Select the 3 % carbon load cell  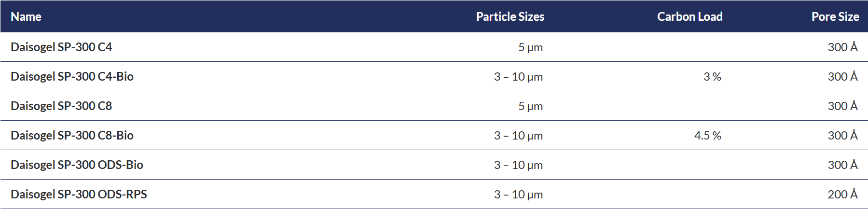coord(712,76)
